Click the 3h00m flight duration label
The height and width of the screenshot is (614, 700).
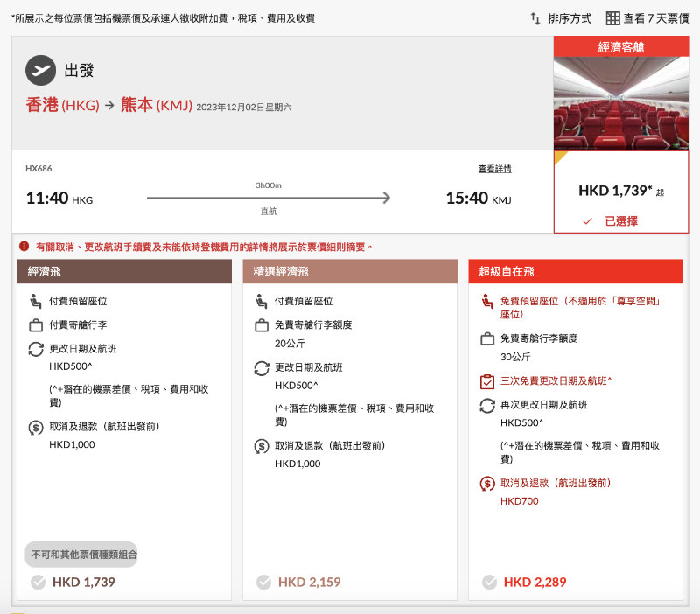tap(269, 185)
